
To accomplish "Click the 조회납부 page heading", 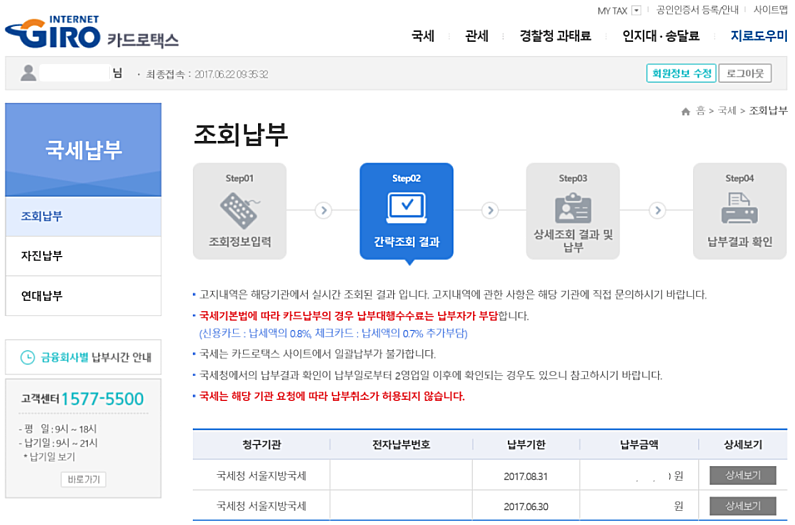I will click(x=241, y=134).
